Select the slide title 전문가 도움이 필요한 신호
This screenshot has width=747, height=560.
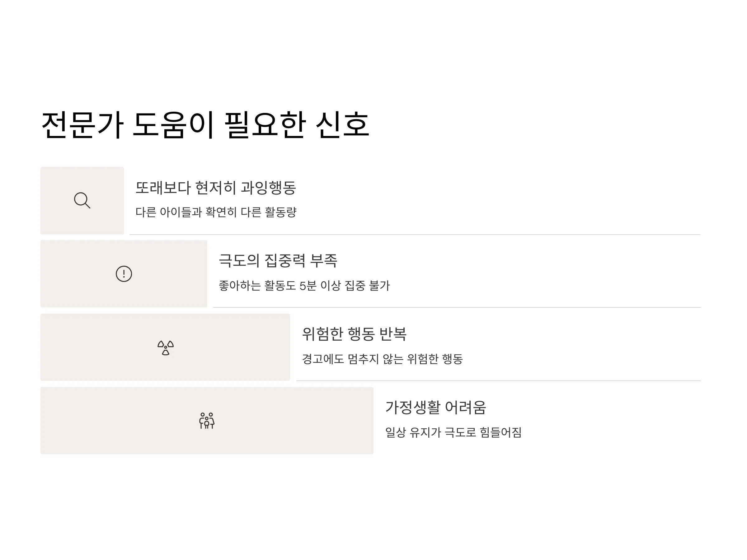click(205, 125)
